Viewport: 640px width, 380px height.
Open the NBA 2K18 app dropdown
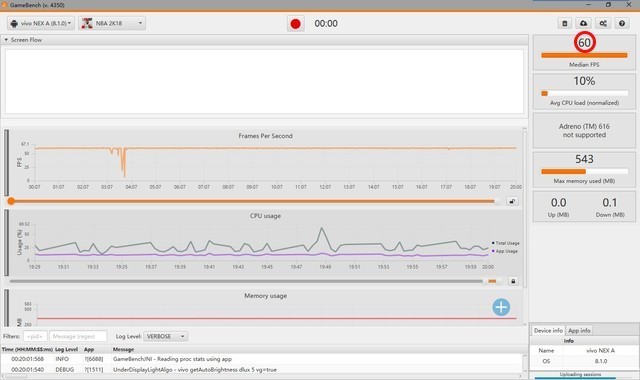click(112, 23)
